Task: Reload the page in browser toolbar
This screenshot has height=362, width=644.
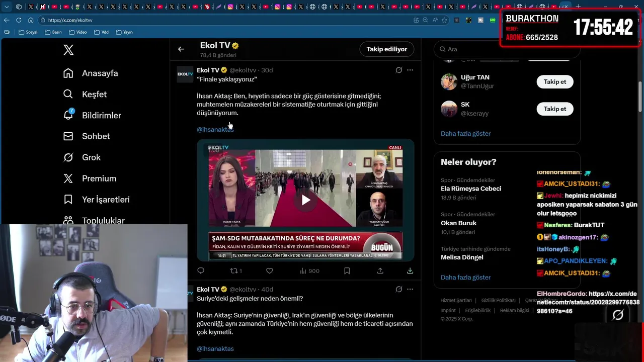Action: point(19,20)
